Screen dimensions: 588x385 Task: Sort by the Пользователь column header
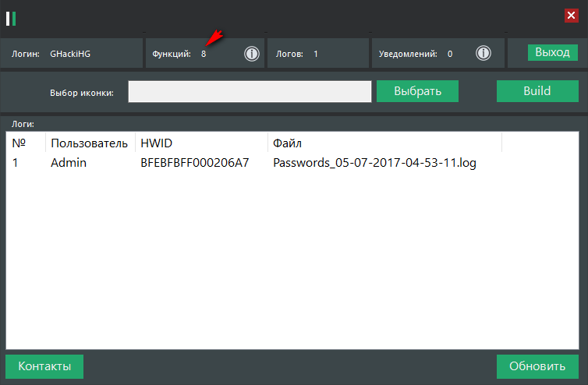point(89,143)
